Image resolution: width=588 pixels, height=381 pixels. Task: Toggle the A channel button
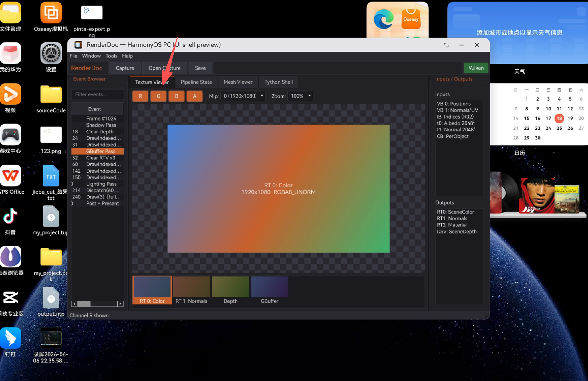[x=194, y=96]
